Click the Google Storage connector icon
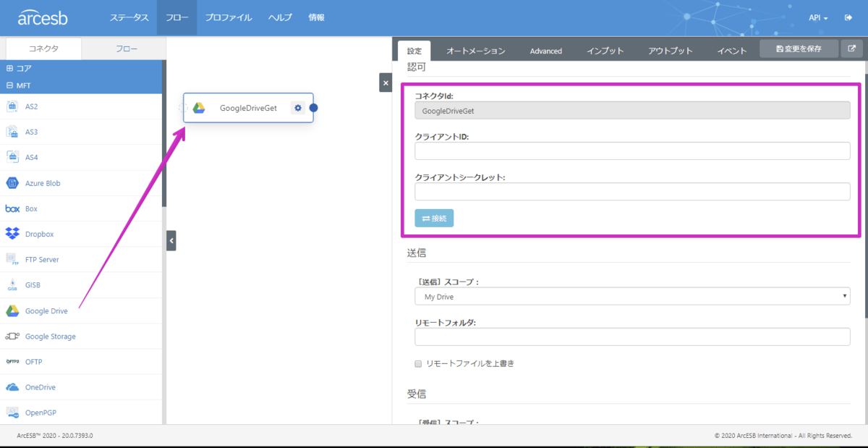Screen dimensions: 868x448 coord(12,336)
